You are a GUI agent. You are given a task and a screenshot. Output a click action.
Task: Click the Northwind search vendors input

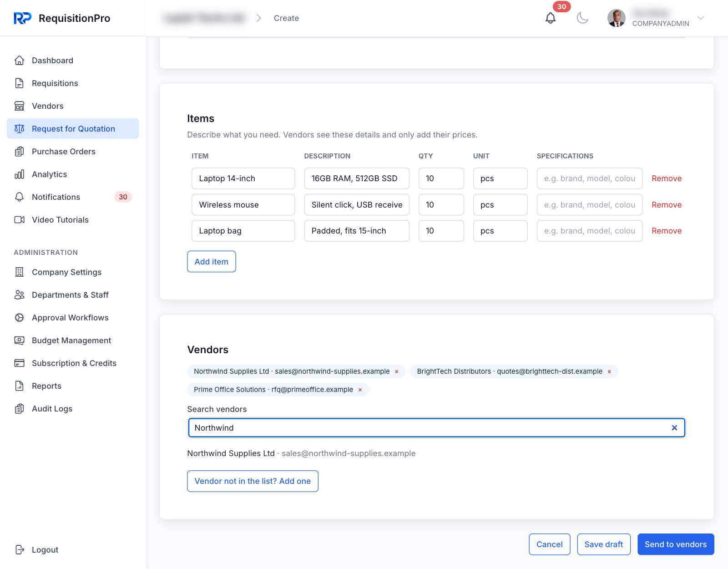436,428
